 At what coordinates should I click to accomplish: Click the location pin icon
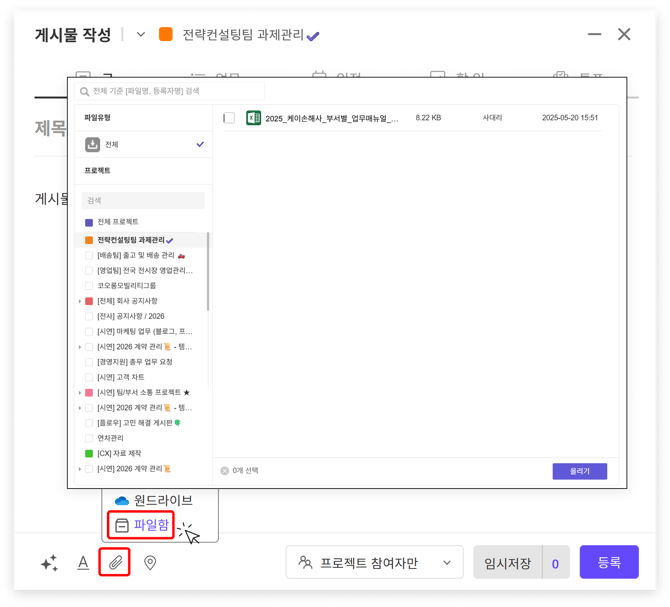pyautogui.click(x=150, y=563)
